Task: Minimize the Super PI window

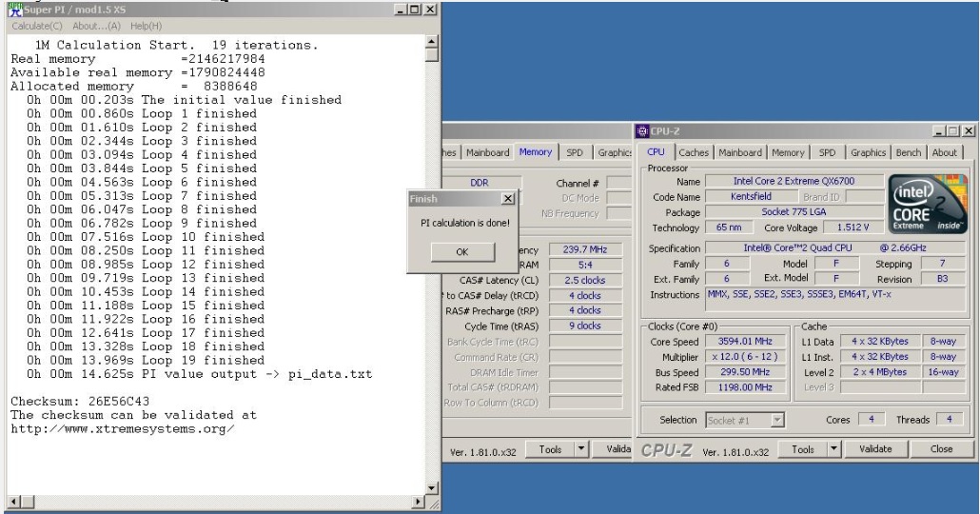Action: 401,10
